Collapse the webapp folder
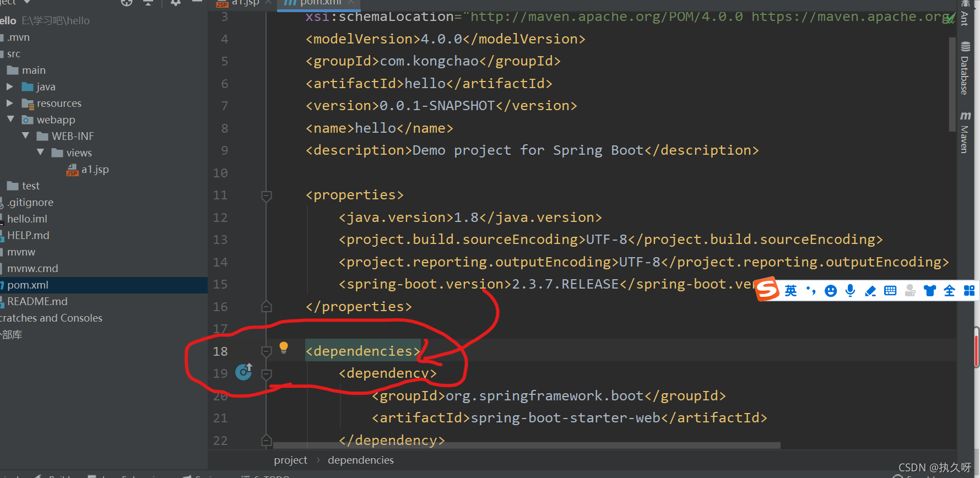Viewport: 980px width, 478px height. [x=10, y=119]
